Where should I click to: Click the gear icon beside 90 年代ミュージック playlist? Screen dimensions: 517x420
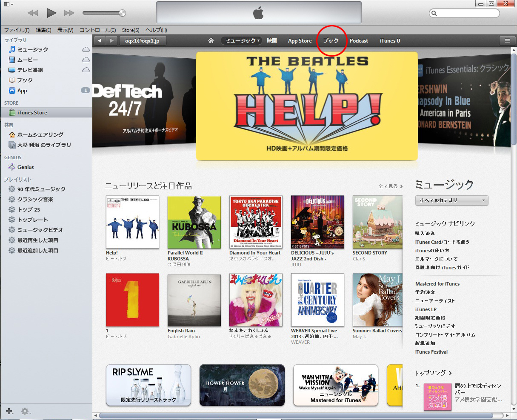point(12,189)
